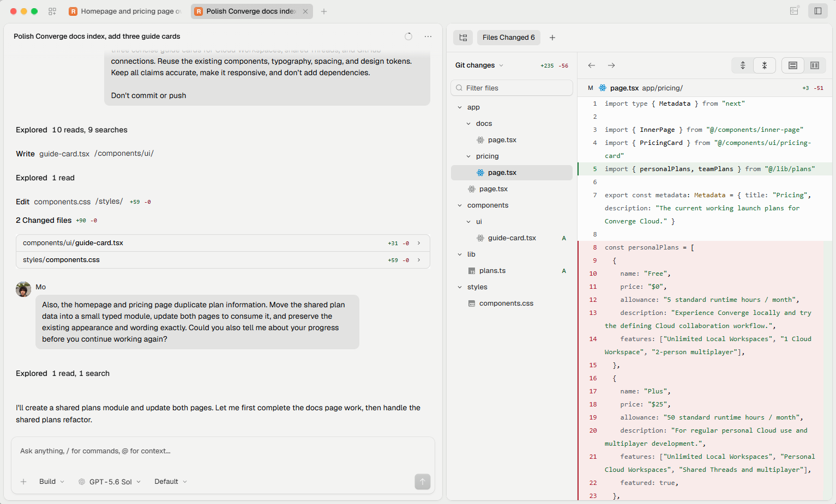
Task: Collapse the docs folder
Action: click(512, 124)
